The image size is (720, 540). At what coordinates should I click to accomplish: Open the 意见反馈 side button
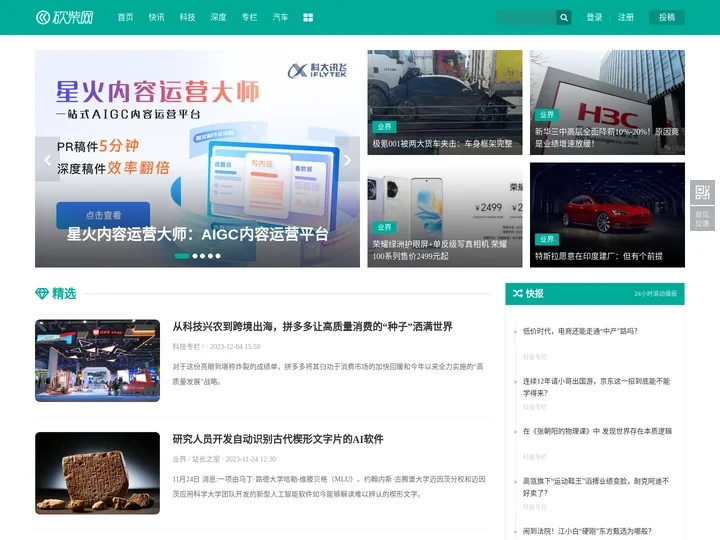coord(702,219)
